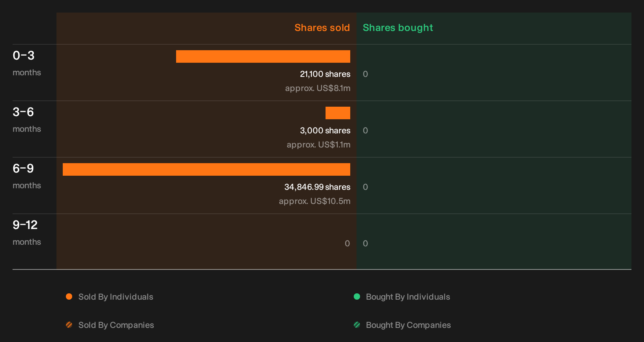
Task: Click the striped Sold By Companies legend icon
Action: [x=69, y=325]
